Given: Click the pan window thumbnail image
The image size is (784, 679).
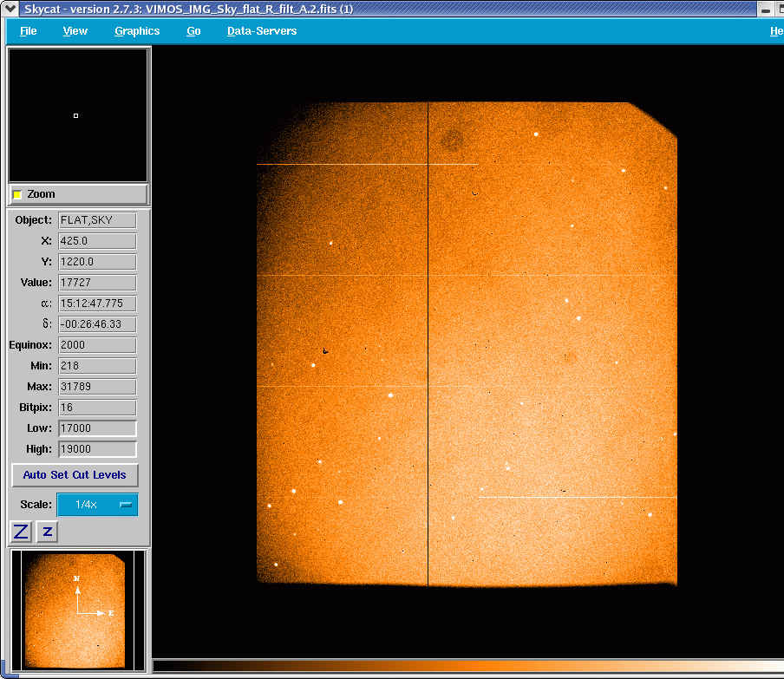Looking at the screenshot, I should [x=78, y=610].
